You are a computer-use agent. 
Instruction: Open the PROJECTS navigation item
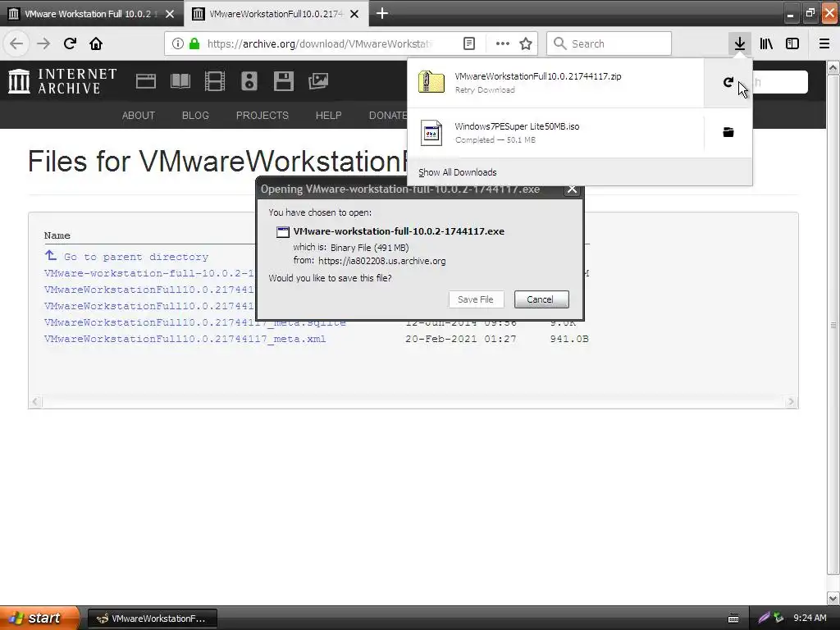point(262,115)
